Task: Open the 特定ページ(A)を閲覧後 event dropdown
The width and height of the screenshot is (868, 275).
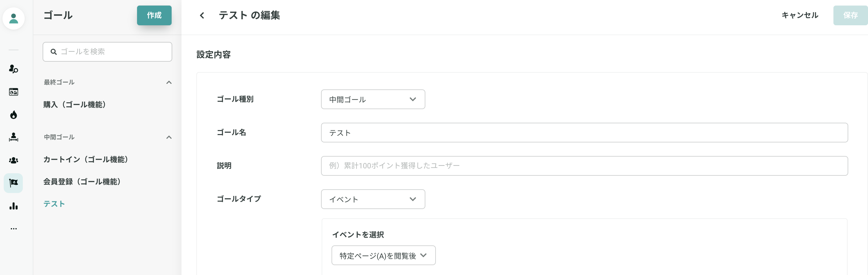Action: pos(383,256)
